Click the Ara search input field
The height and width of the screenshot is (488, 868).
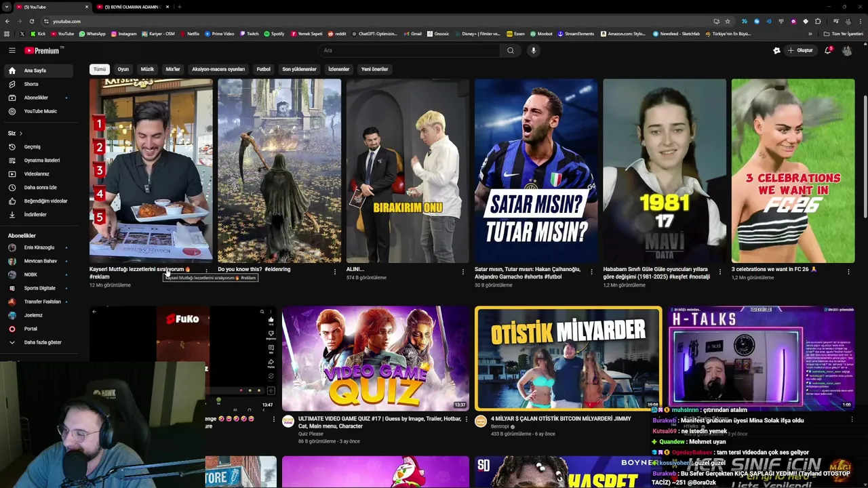[x=410, y=50]
